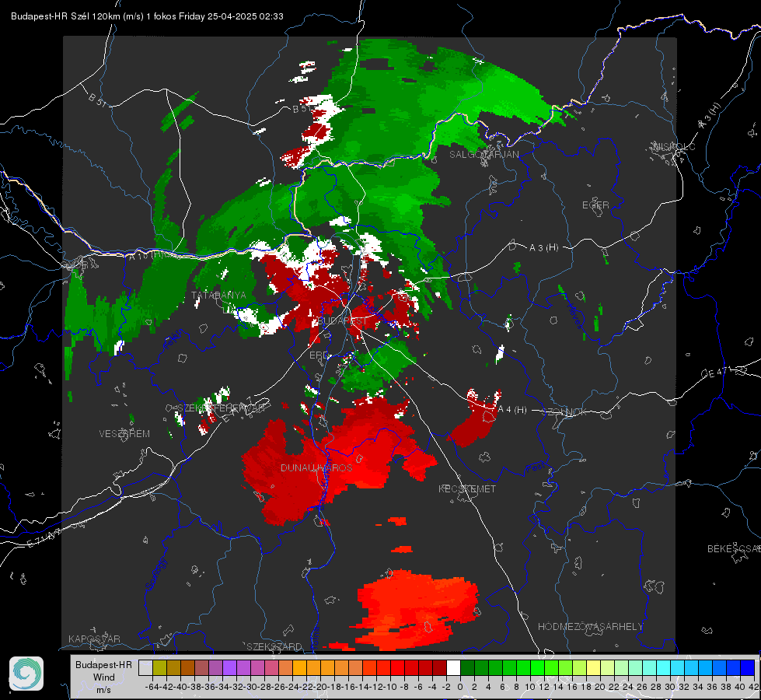
Task: Click the SZOLNOK city label
Action: [564, 412]
